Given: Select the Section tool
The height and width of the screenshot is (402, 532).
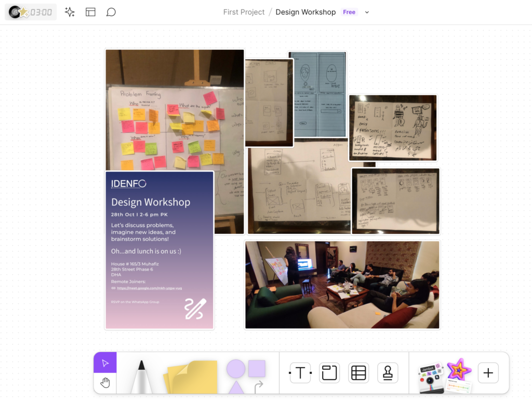Looking at the screenshot, I should pyautogui.click(x=329, y=373).
